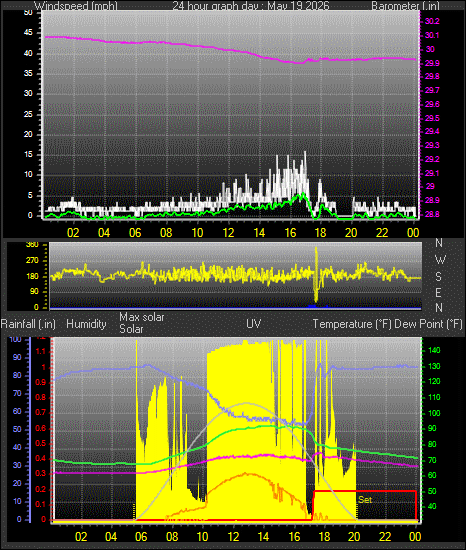Click the 20 hour tick on bottom graph
The height and width of the screenshot is (550, 466).
pos(354,537)
